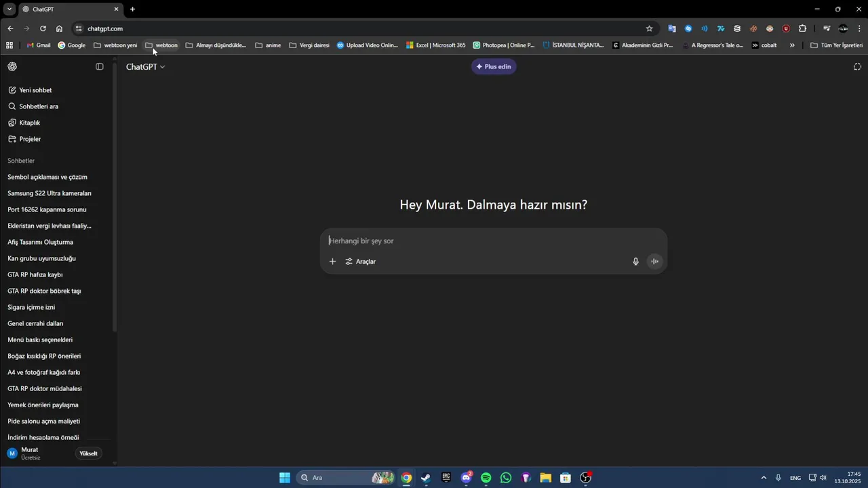Image resolution: width=868 pixels, height=488 pixels.
Task: Open Excel | Microsoft 365 bookmark
Action: [435, 45]
